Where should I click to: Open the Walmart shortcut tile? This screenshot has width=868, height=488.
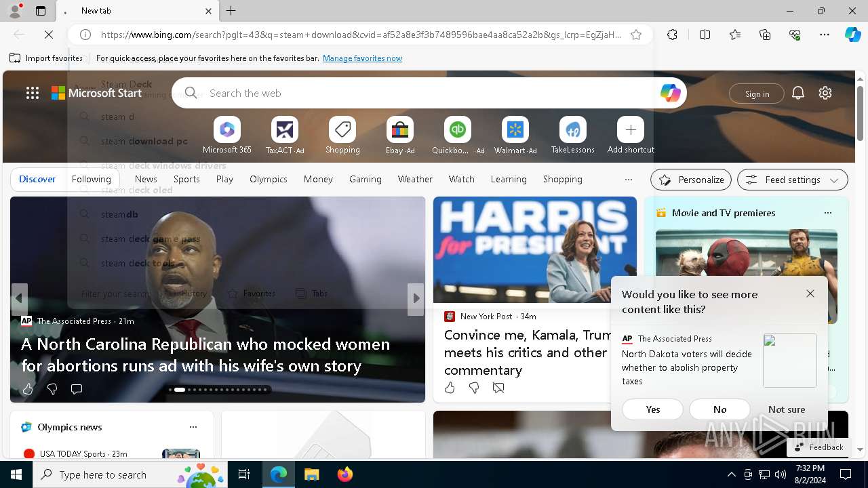point(515,136)
